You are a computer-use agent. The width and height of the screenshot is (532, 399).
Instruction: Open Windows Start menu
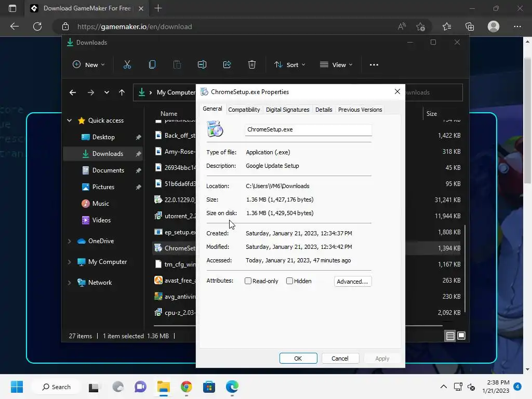pyautogui.click(x=17, y=387)
